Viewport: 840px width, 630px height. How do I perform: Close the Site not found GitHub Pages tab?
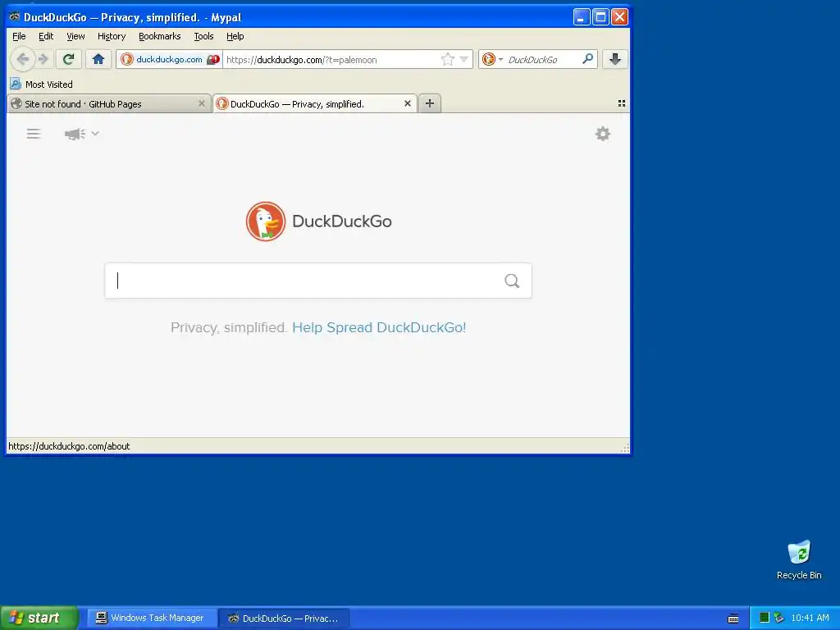click(x=202, y=103)
